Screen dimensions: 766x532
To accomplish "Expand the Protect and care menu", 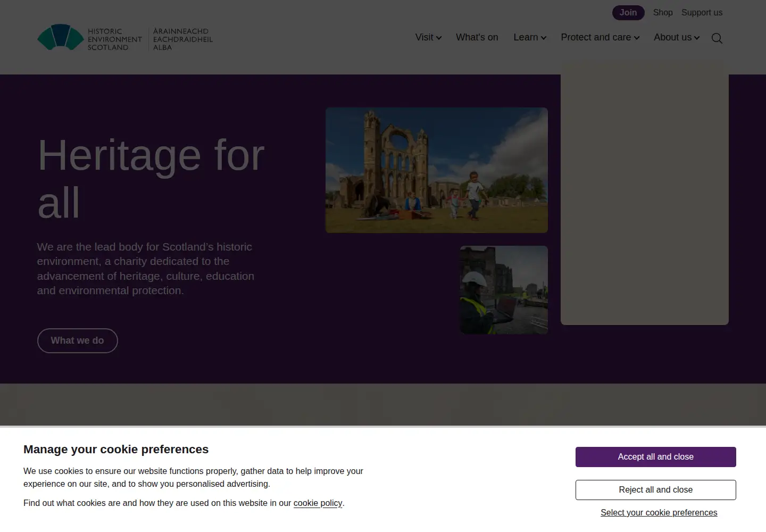I will (x=600, y=37).
